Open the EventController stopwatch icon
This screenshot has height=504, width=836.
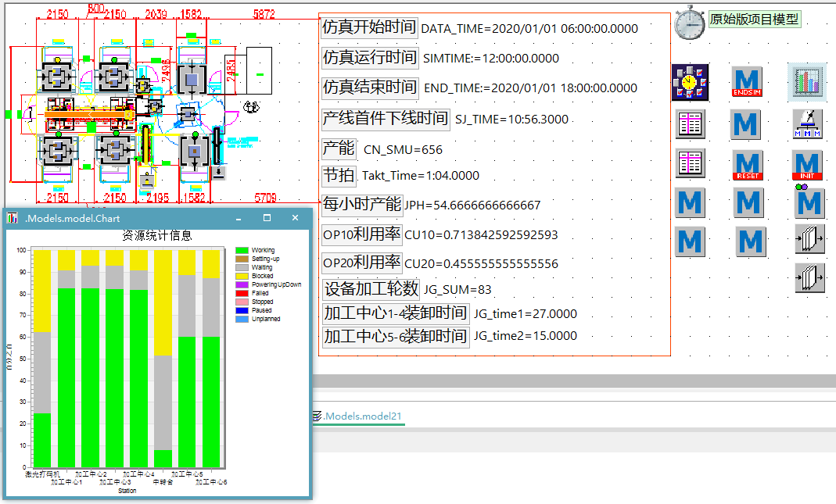coord(690,23)
